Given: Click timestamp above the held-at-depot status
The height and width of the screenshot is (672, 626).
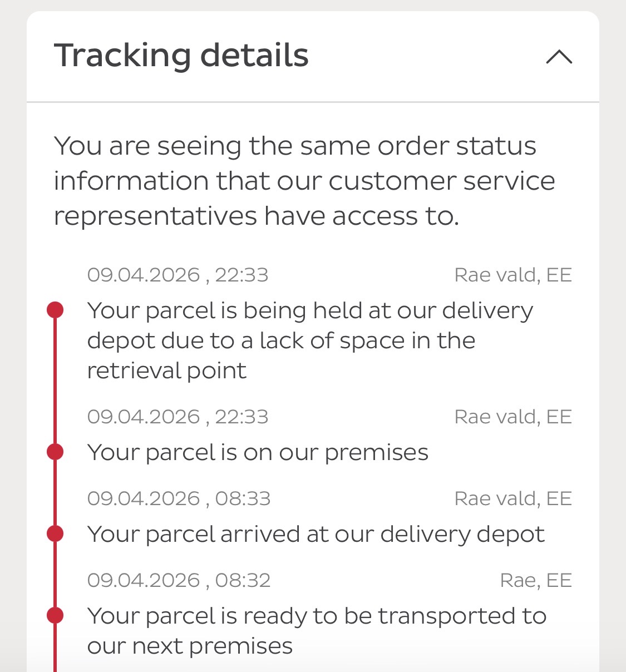Looking at the screenshot, I should click(178, 275).
